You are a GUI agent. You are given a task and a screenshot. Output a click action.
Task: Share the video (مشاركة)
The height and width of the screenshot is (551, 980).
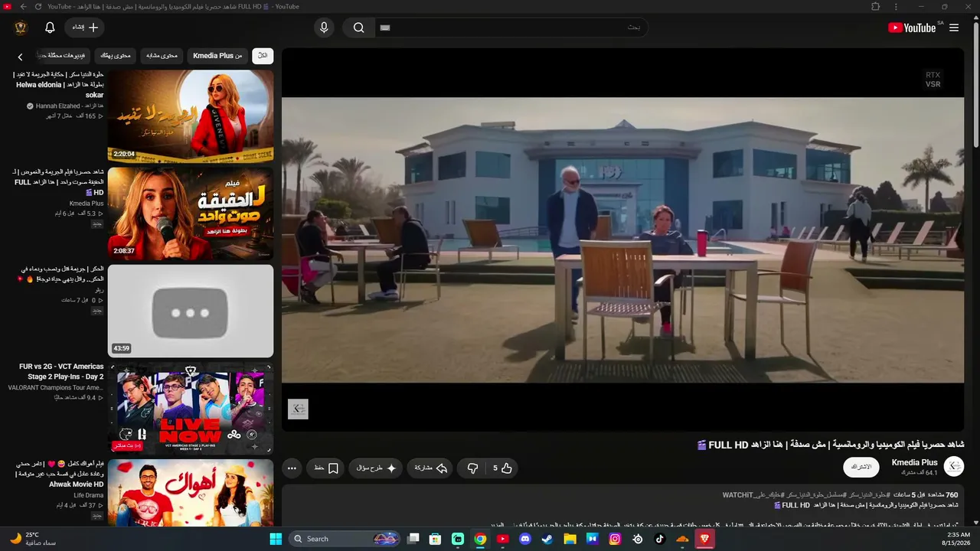(x=431, y=468)
